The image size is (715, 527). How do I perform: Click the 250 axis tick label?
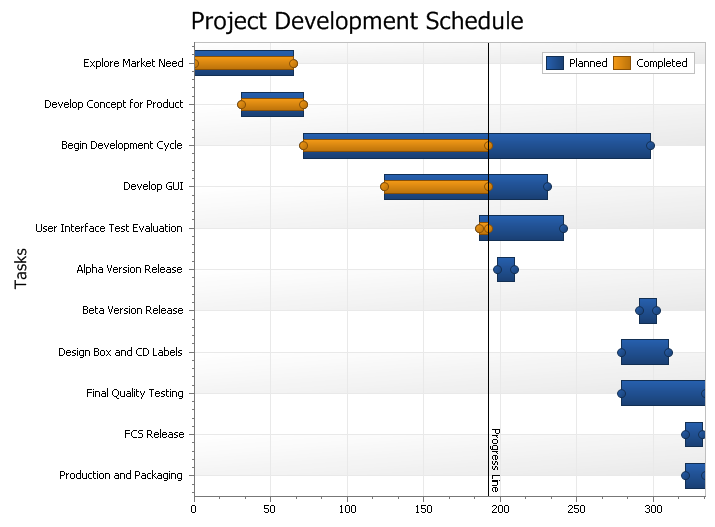tap(576, 509)
